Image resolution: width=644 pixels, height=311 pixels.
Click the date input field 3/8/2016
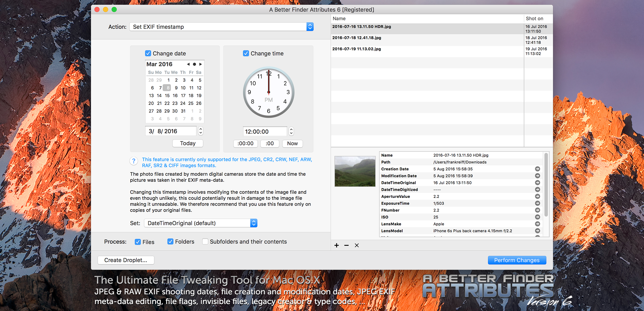pos(171,131)
